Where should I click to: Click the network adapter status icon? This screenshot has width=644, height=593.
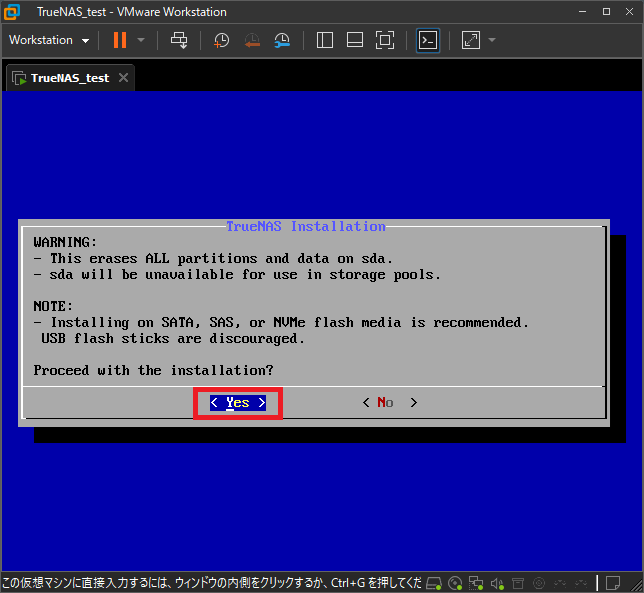pyautogui.click(x=476, y=583)
